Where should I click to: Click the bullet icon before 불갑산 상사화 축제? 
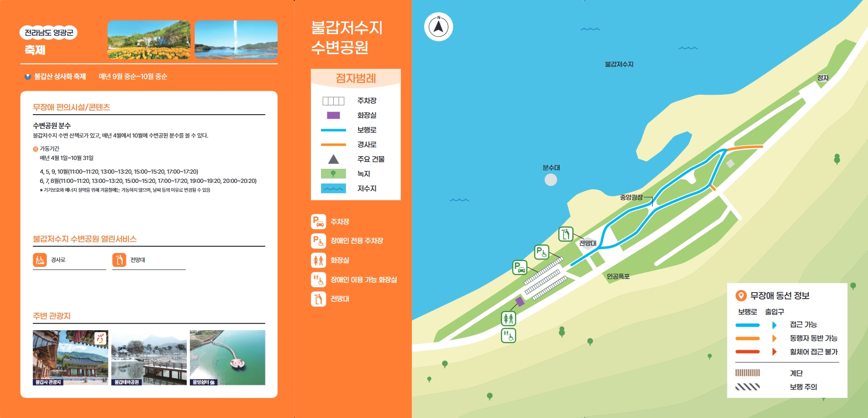tap(28, 77)
